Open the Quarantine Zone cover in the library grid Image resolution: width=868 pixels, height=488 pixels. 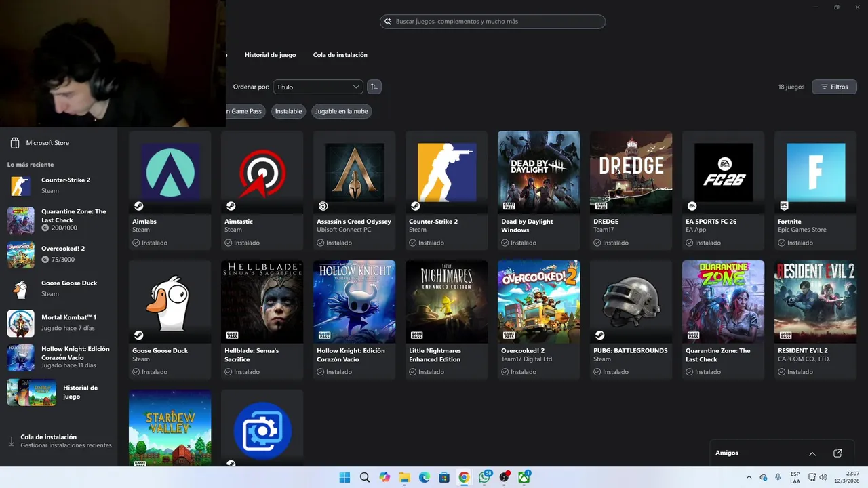pyautogui.click(x=723, y=302)
